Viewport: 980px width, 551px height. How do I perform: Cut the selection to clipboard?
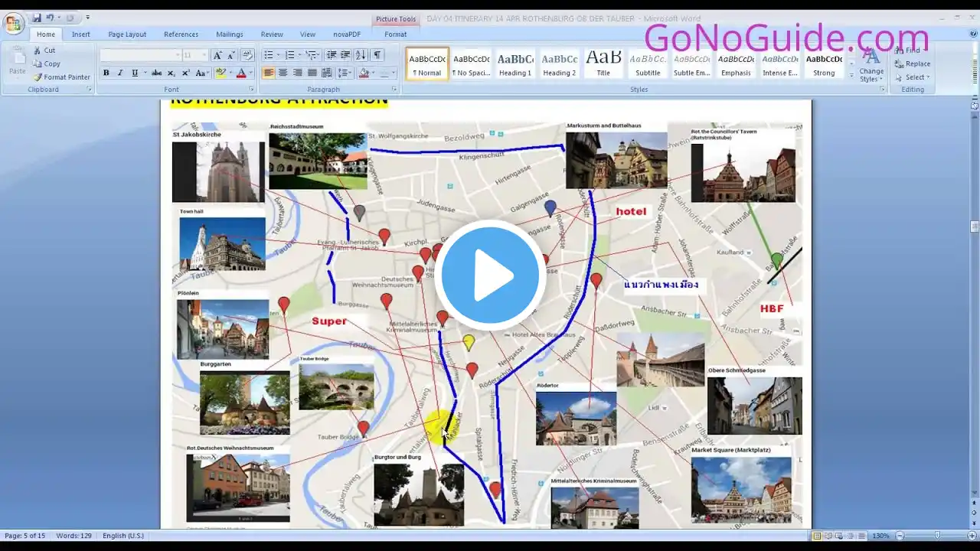(x=44, y=51)
